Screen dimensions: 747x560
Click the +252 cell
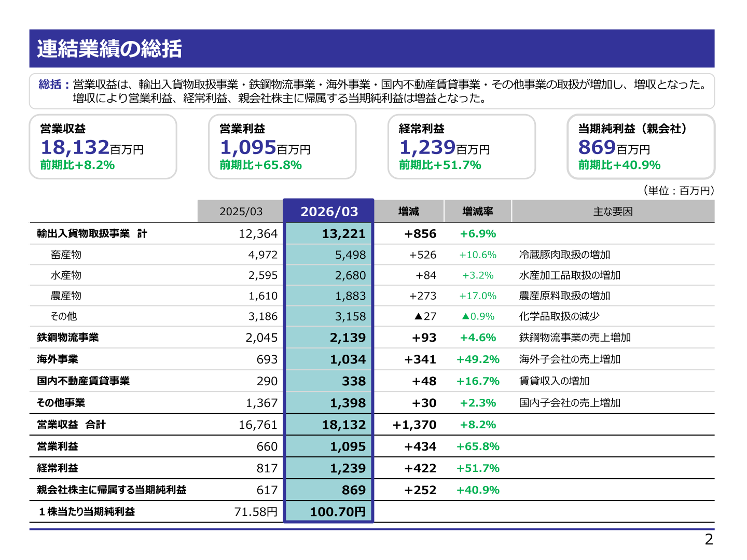pyautogui.click(x=420, y=490)
